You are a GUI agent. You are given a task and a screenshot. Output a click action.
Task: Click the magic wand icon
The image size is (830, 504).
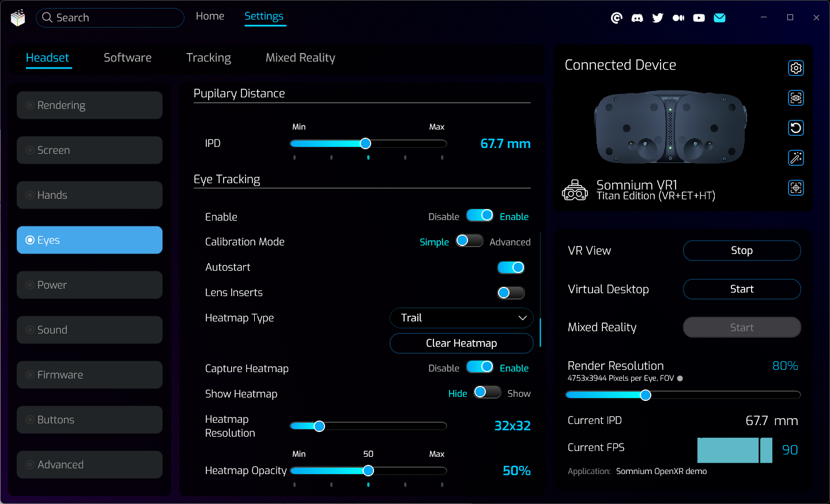point(795,158)
